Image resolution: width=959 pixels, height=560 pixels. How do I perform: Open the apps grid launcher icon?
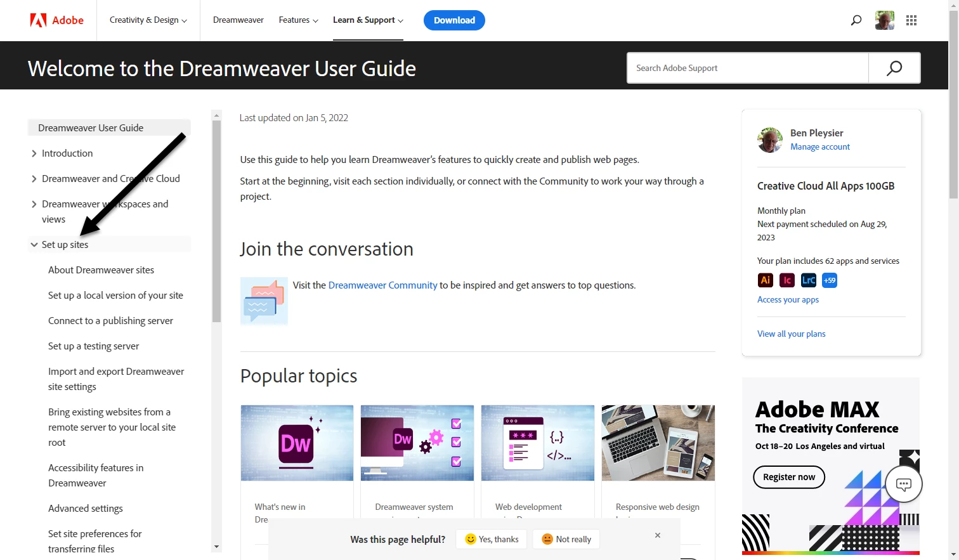pyautogui.click(x=911, y=20)
